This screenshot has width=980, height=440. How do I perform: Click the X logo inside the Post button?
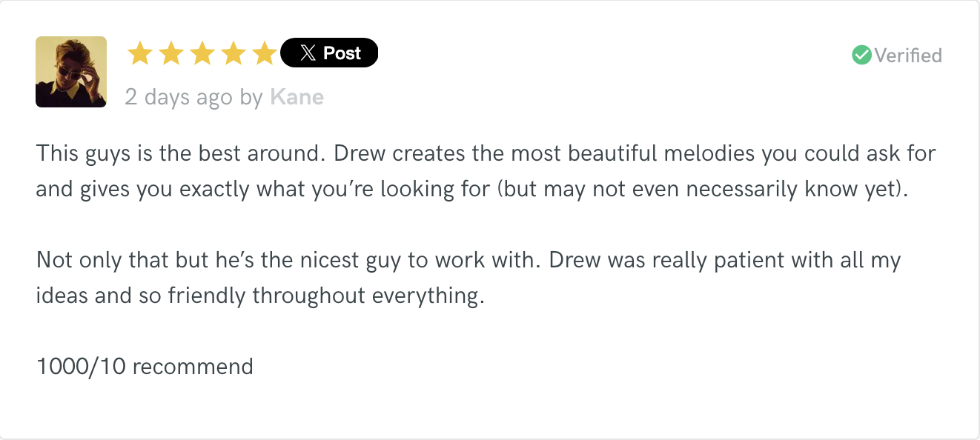(x=308, y=53)
